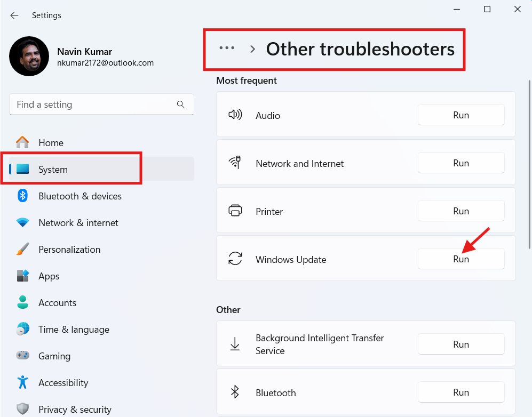532x417 pixels.
Task: Open Privacy & security settings
Action: 75,409
